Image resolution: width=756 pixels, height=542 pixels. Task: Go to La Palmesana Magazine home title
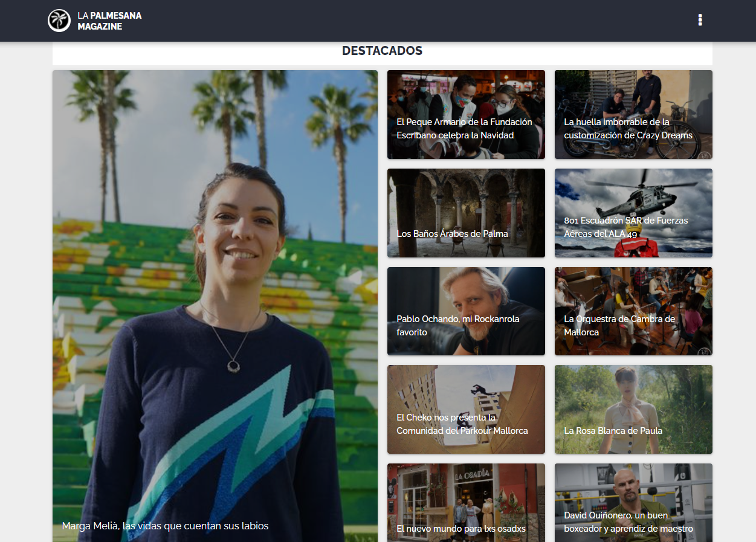click(x=109, y=21)
